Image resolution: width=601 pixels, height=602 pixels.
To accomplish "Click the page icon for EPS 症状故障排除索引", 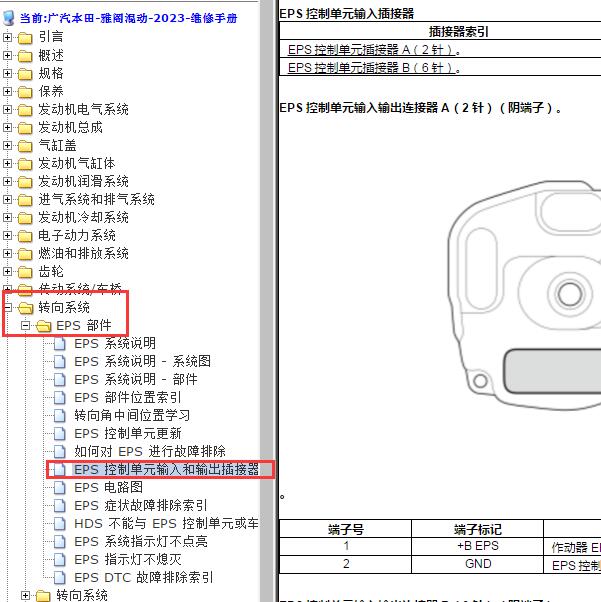I will pos(60,506).
